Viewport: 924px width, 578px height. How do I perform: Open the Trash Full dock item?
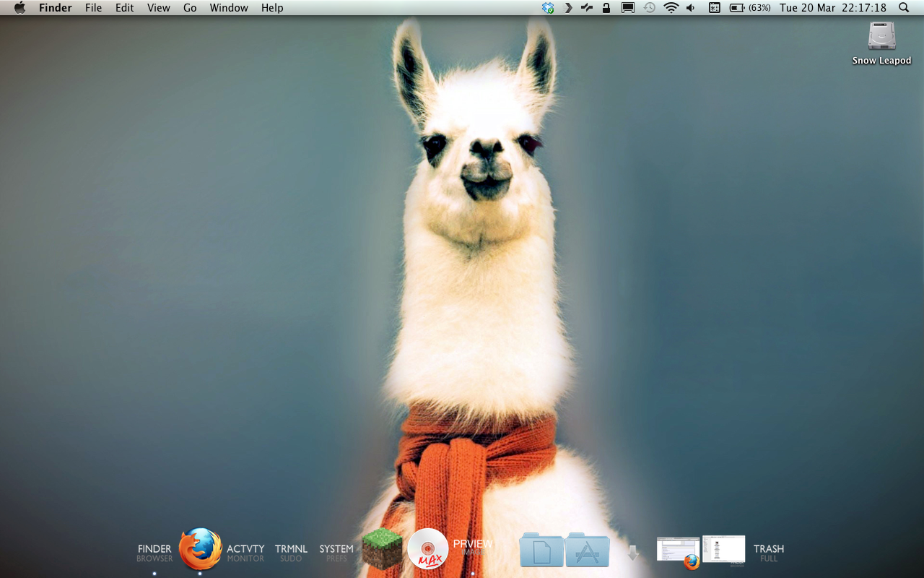click(769, 553)
